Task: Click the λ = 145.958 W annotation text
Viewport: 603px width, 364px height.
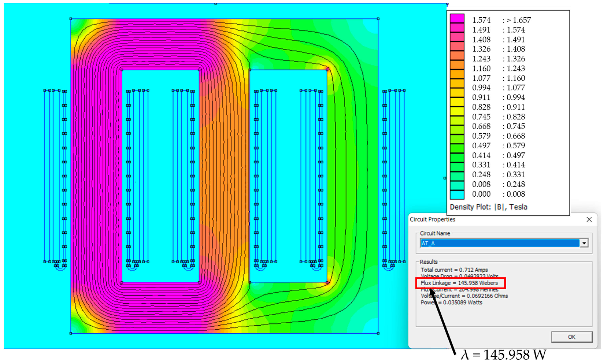Action: [x=503, y=355]
